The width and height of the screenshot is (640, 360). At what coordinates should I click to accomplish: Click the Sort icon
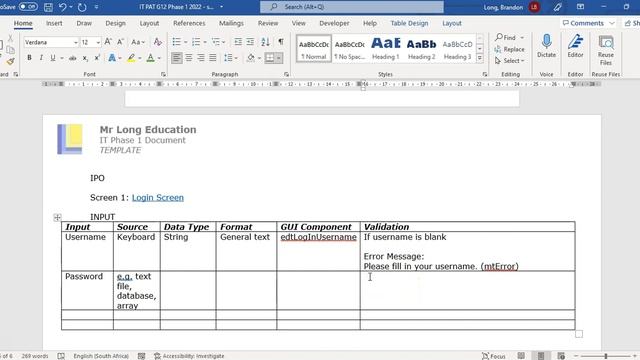point(265,42)
